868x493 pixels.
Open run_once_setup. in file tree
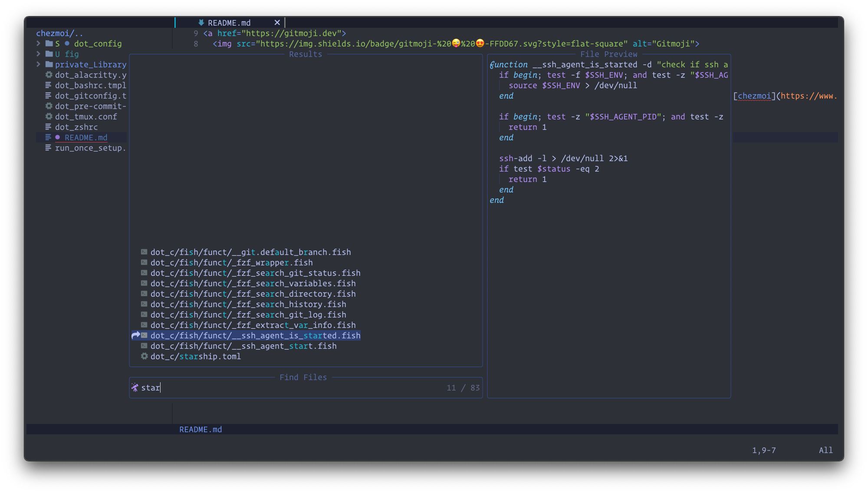click(91, 148)
